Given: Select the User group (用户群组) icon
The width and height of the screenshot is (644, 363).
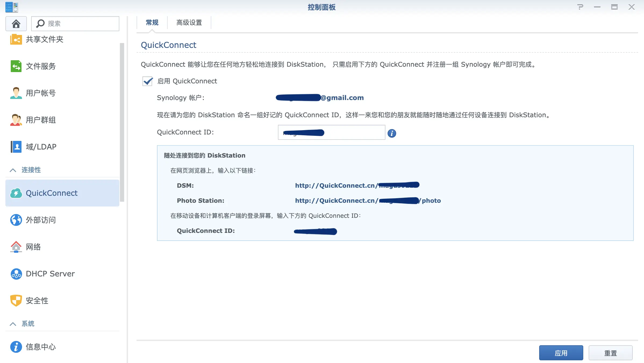Looking at the screenshot, I should click(x=16, y=120).
